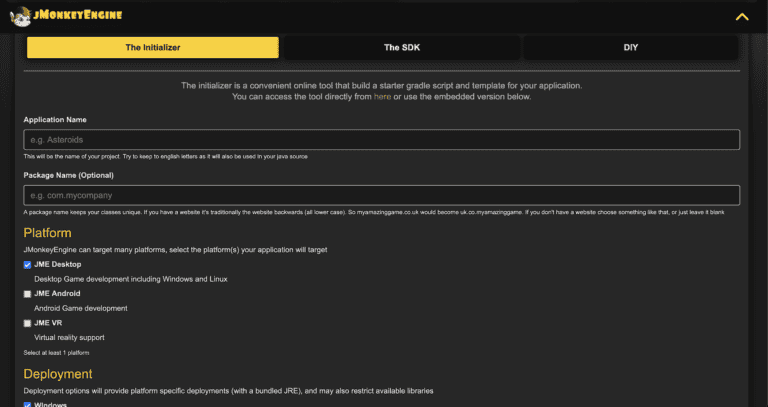The width and height of the screenshot is (768, 407).
Task: Click the 'JME VR' label text
Action: click(x=49, y=324)
